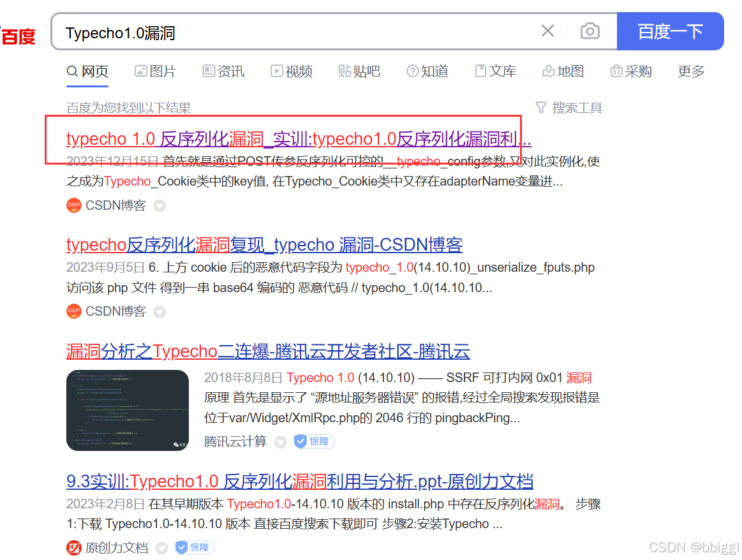742x560 pixels.
Task: Open the 文库 tab
Action: [x=496, y=71]
